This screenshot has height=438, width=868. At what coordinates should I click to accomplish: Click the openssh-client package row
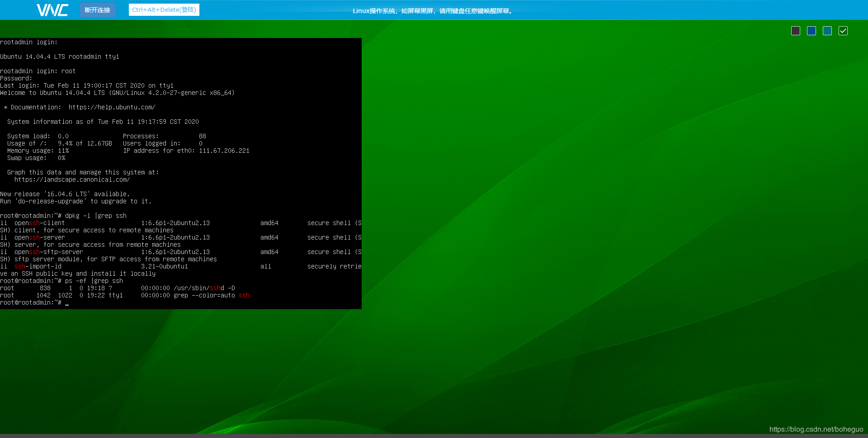click(181, 223)
